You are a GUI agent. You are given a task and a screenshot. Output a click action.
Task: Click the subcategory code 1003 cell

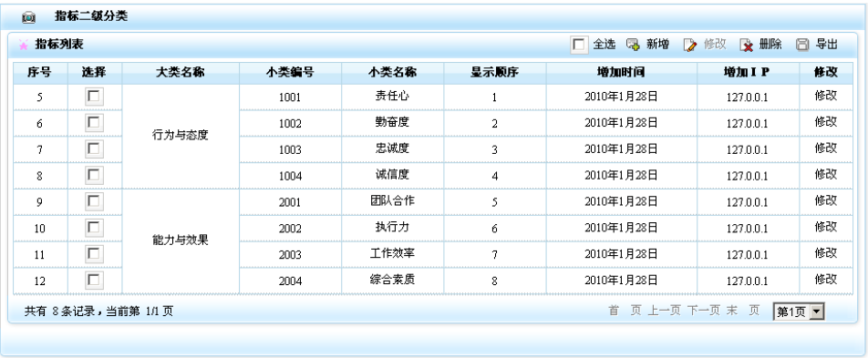pyautogui.click(x=290, y=150)
